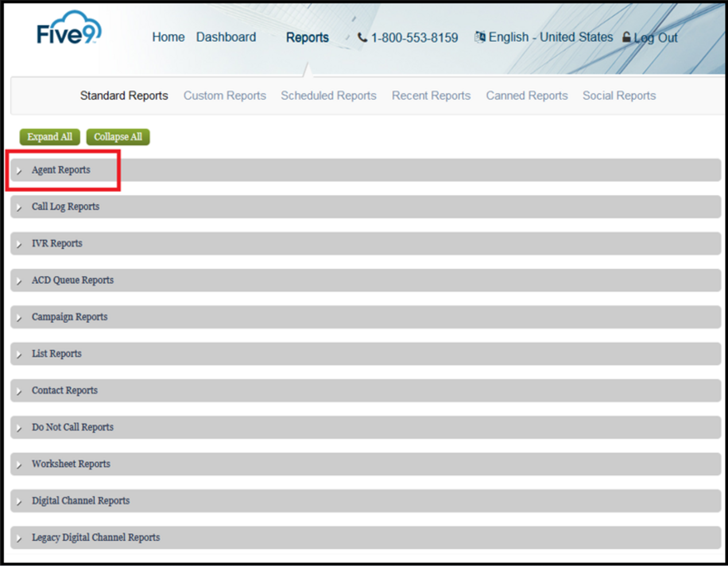728x566 pixels.
Task: Click the Worksheet Reports label
Action: pyautogui.click(x=71, y=464)
